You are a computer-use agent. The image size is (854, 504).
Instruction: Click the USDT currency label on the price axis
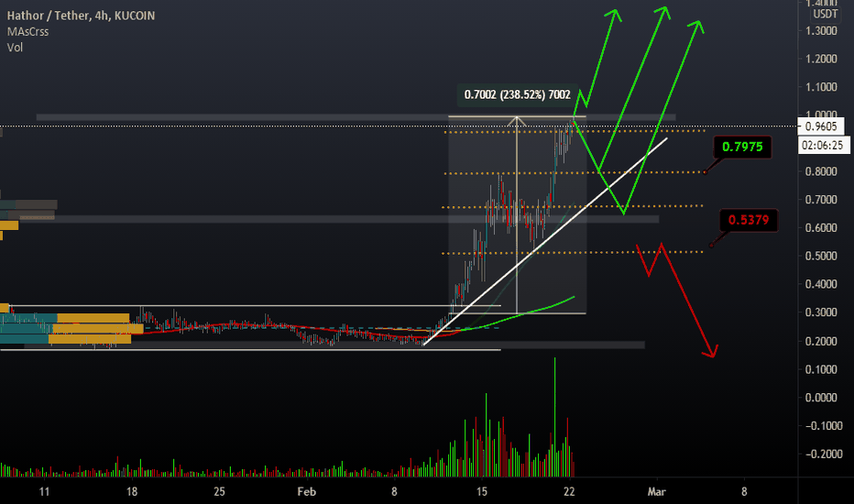coord(825,14)
